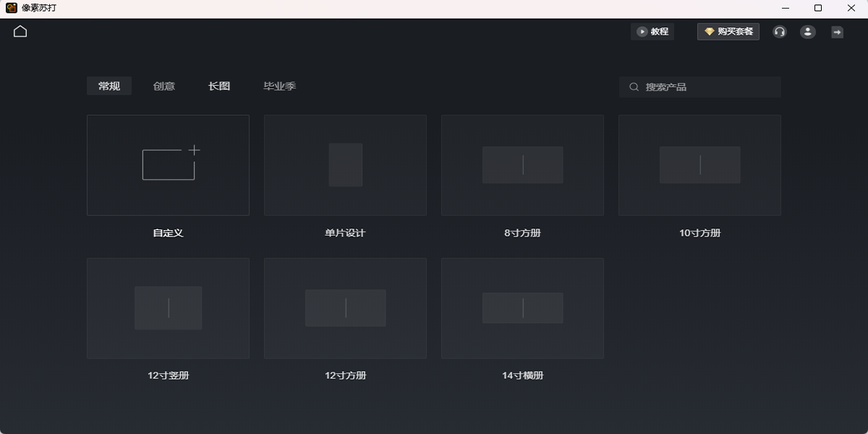Select the 8寸方册 album template
The height and width of the screenshot is (434, 868).
pos(522,165)
